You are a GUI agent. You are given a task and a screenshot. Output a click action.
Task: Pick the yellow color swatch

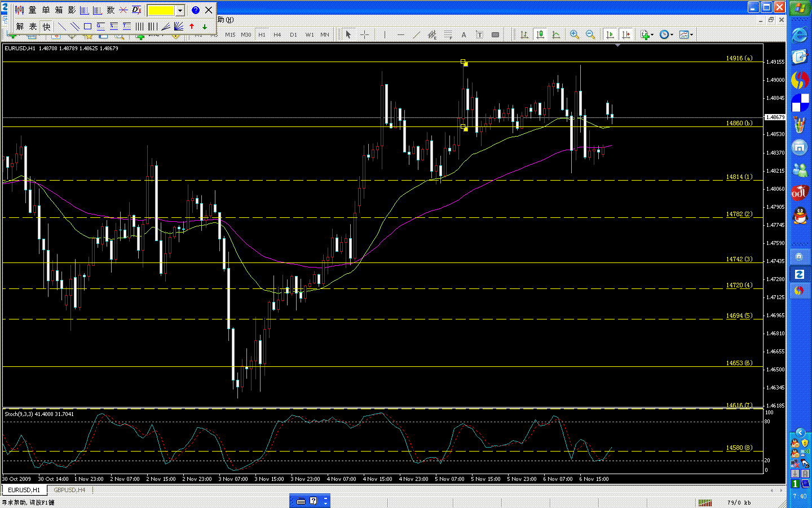161,11
